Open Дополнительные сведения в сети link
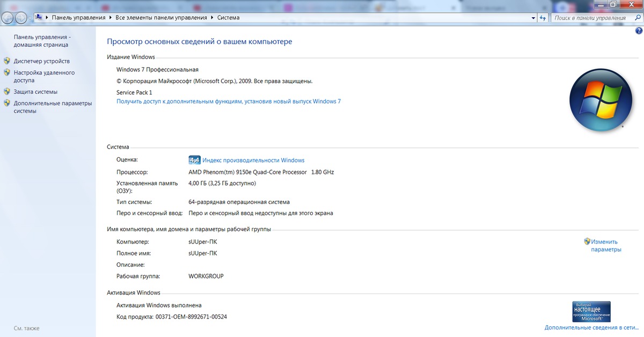Image resolution: width=644 pixels, height=337 pixels. (x=591, y=327)
